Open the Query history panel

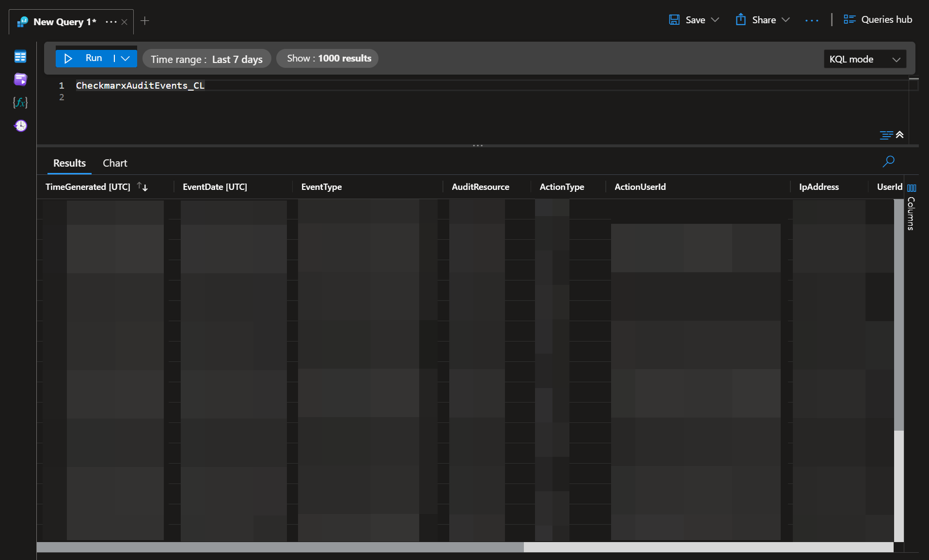[20, 125]
